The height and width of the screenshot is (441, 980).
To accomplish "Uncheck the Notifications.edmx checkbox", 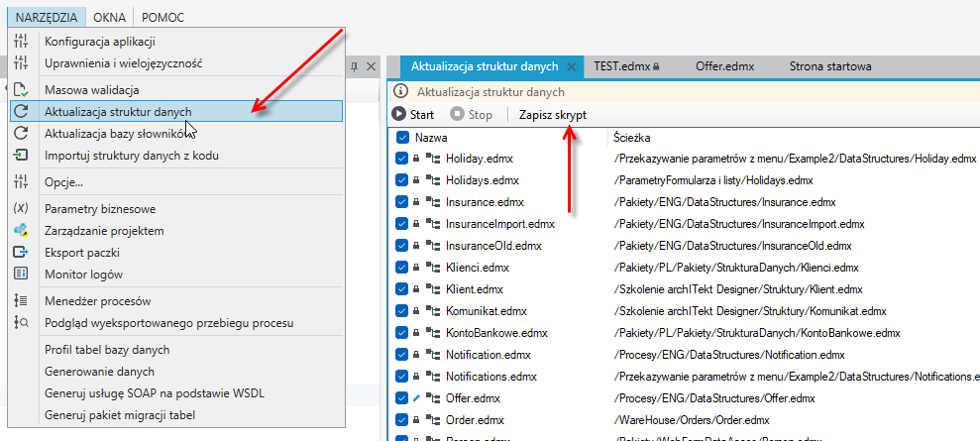I will [x=402, y=377].
